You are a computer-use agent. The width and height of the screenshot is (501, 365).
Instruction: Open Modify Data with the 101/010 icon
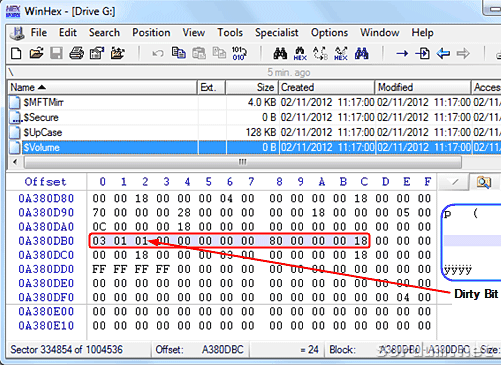tap(239, 53)
